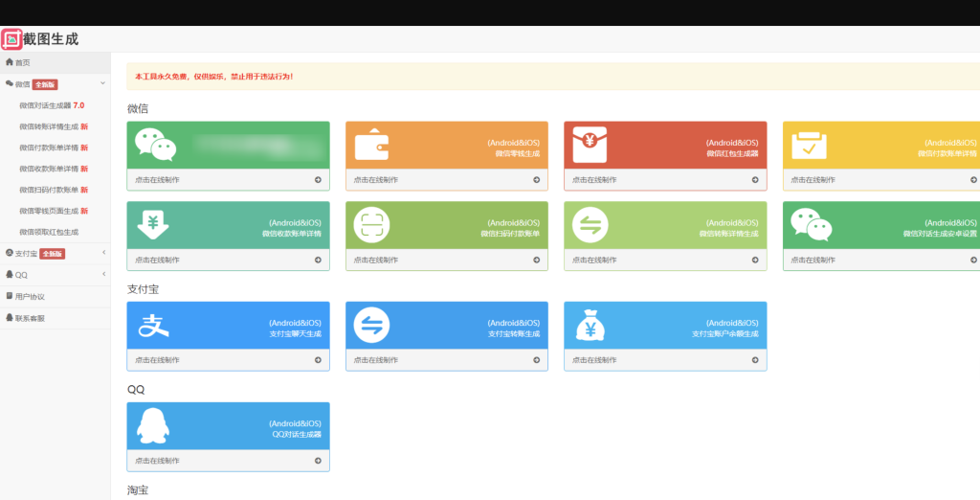Click 联系客服 in the sidebar
Viewport: 980px width, 500px height.
pyautogui.click(x=30, y=317)
